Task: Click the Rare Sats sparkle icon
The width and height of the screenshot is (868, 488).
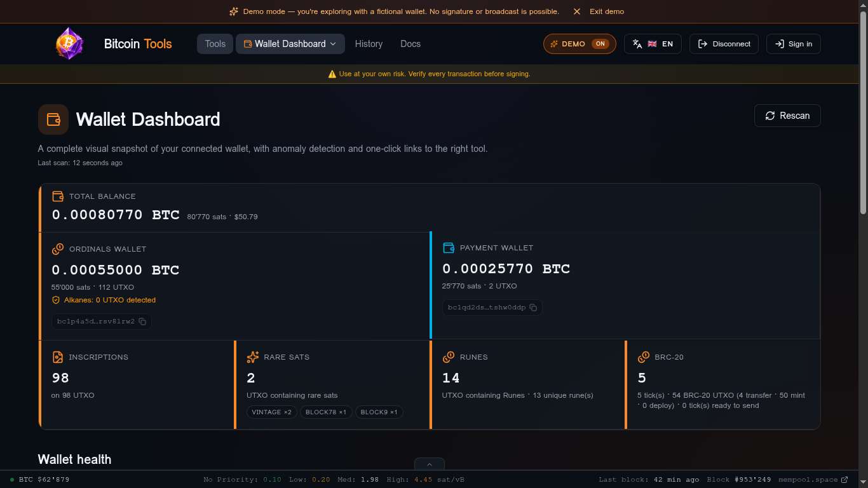Action: [253, 357]
